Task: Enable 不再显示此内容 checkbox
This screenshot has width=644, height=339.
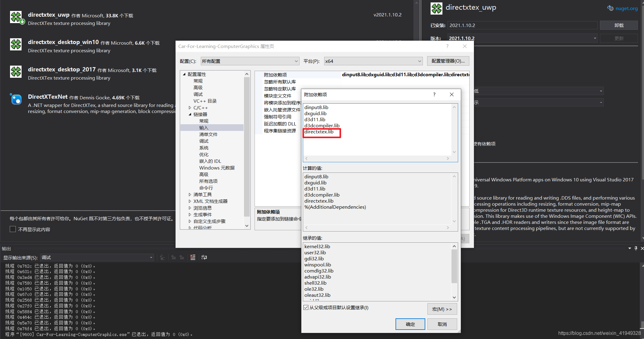Action: click(12, 229)
